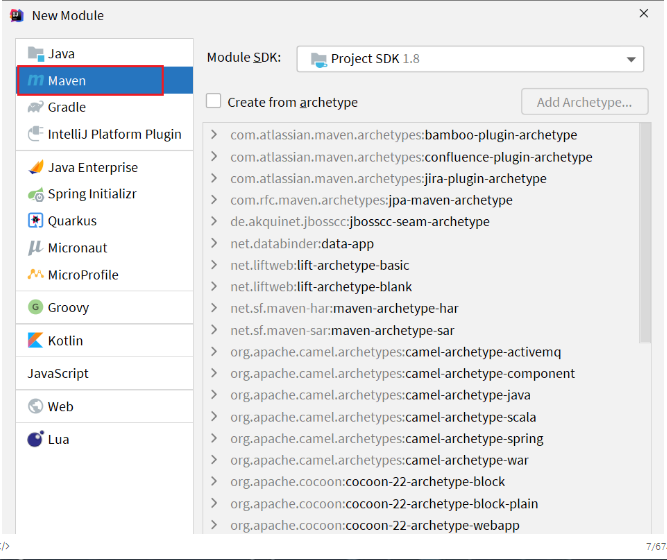Click the Project SDK folder icon

(x=319, y=60)
